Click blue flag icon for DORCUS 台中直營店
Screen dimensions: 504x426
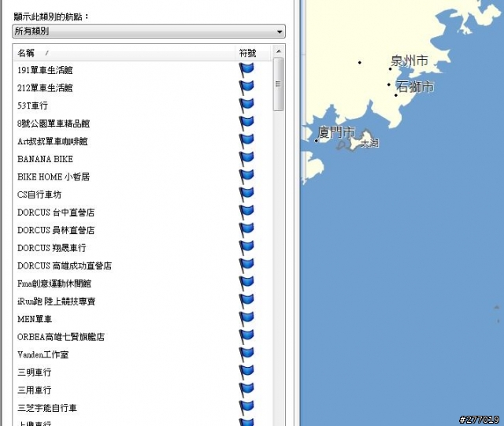coord(246,212)
